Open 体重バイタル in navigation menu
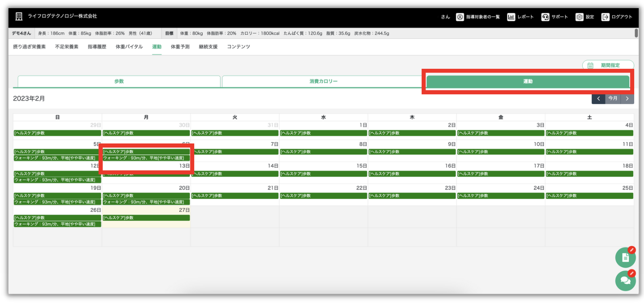 (129, 46)
